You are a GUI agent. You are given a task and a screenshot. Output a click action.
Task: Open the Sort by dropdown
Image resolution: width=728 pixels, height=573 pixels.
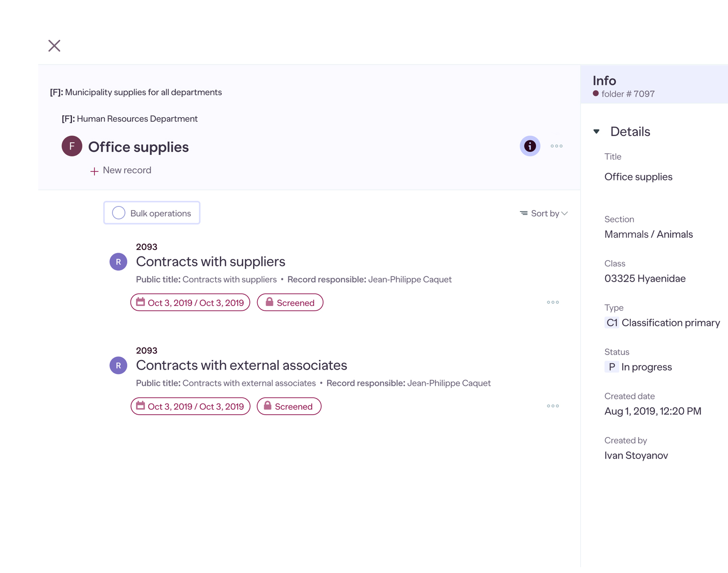544,214
